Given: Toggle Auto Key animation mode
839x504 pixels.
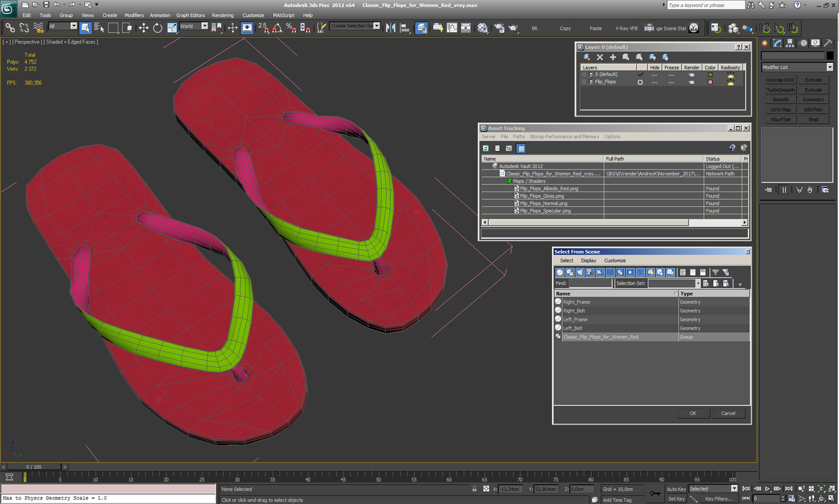Looking at the screenshot, I should 676,489.
